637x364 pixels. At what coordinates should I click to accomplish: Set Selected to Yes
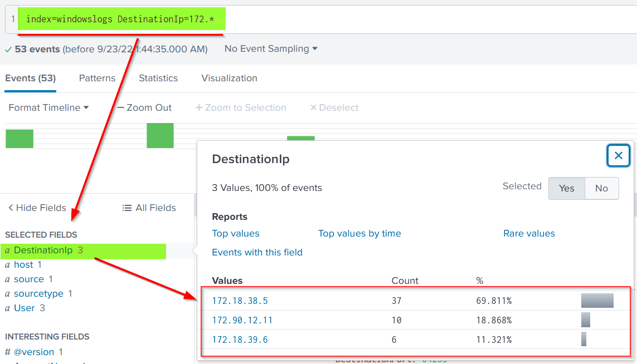pyautogui.click(x=566, y=188)
